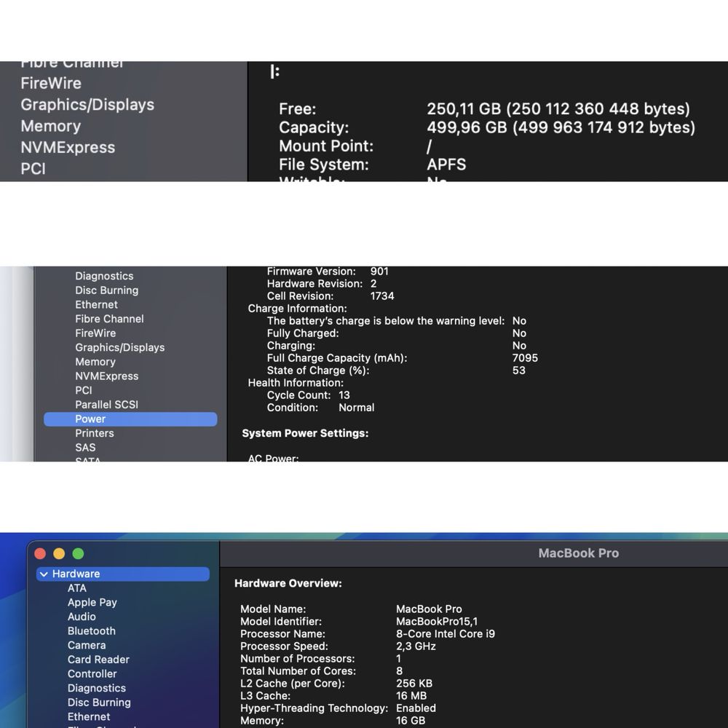Select Printers in the sidebar
728x728 pixels.
pos(94,433)
